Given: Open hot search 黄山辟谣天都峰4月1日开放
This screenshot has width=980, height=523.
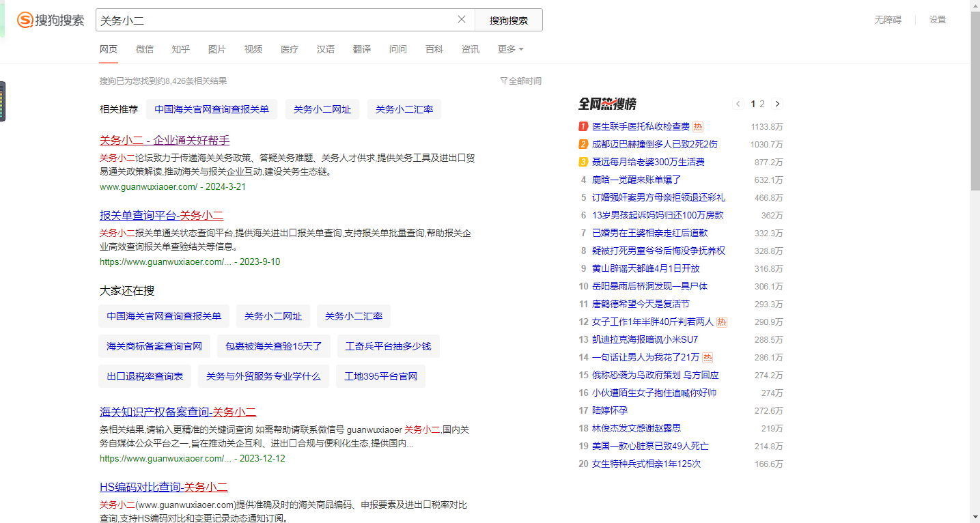Looking at the screenshot, I should coord(646,269).
